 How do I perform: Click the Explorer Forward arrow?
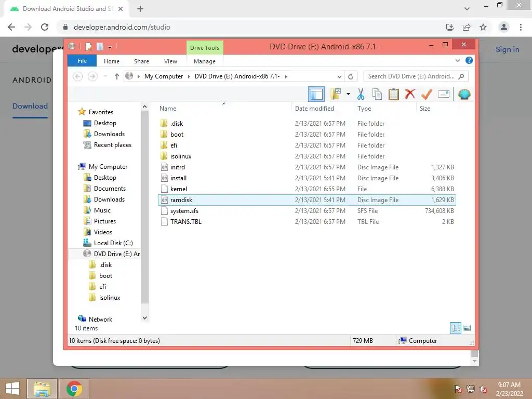click(x=92, y=76)
